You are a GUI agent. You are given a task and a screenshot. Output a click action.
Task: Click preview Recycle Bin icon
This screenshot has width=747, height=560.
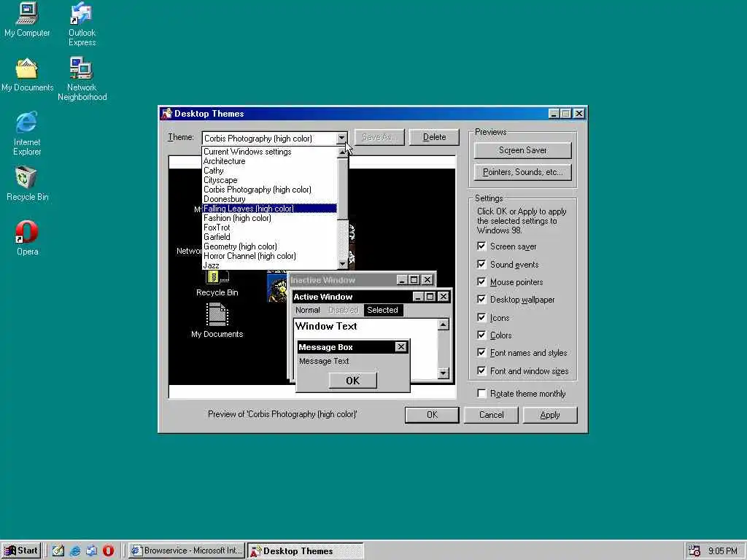(x=217, y=284)
